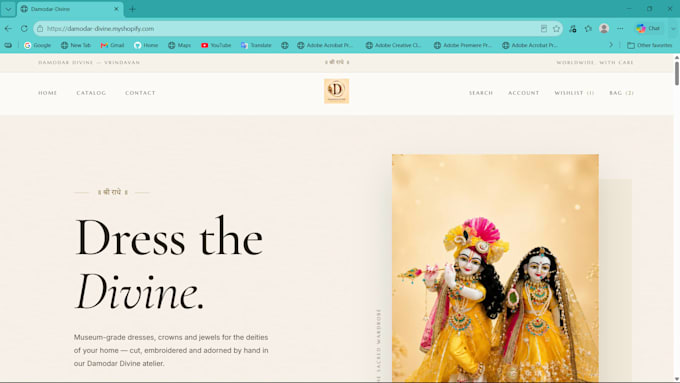Open the WISHLIST (1) link
680x383 pixels.
pos(574,93)
